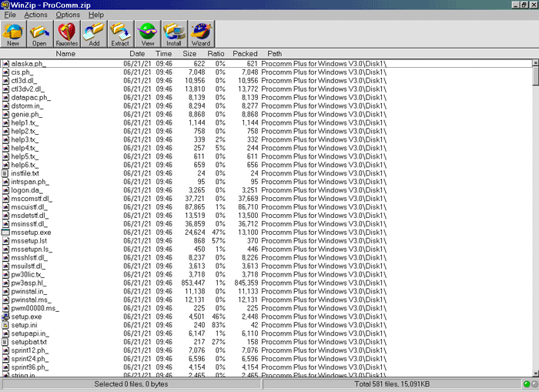Run the Install toolbar icon
This screenshot has height=392, width=539.
[x=174, y=34]
